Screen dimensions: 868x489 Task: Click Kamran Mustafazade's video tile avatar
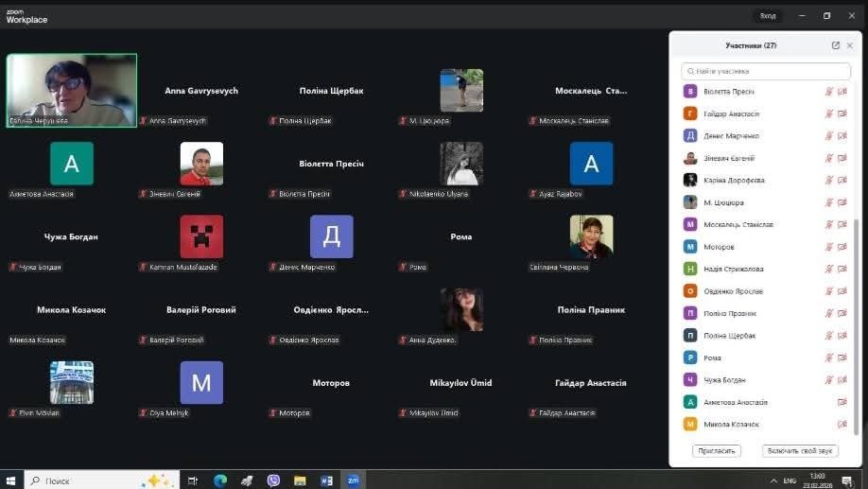click(x=201, y=236)
